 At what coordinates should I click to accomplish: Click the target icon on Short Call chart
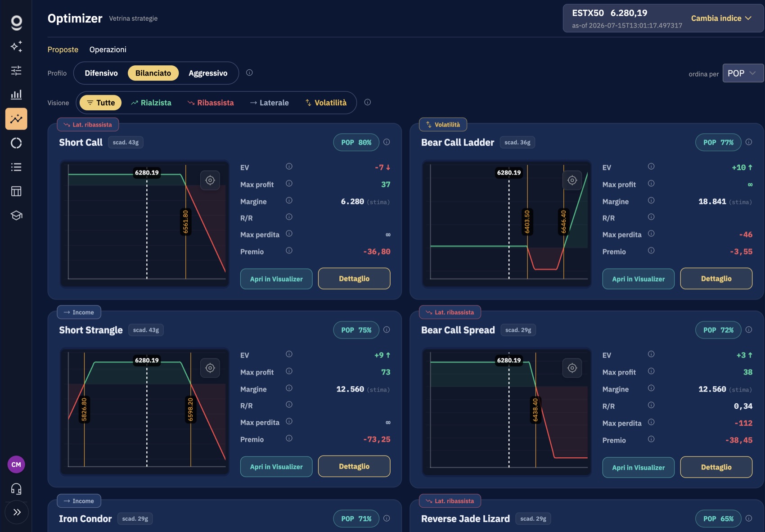click(x=210, y=180)
